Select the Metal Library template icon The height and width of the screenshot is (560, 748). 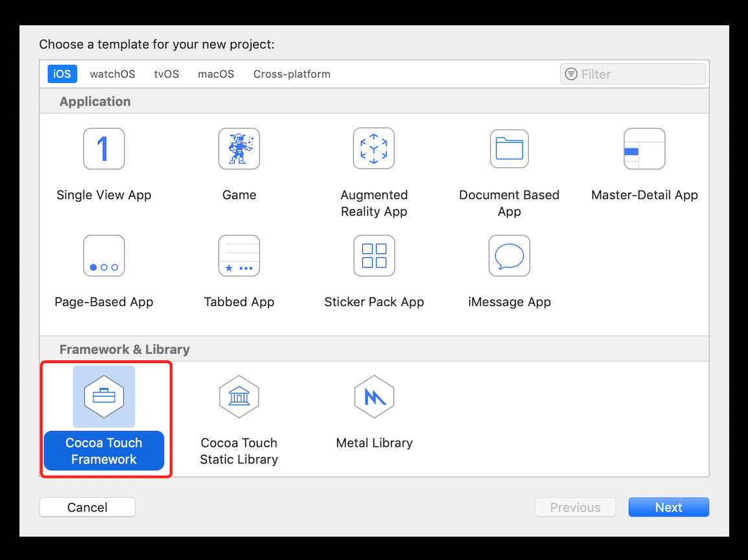[x=374, y=396]
